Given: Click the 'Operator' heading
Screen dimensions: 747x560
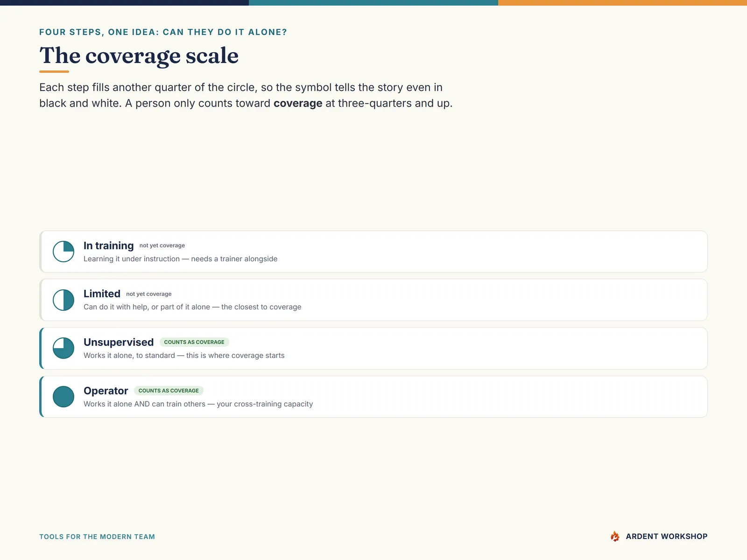Looking at the screenshot, I should pyautogui.click(x=106, y=391).
